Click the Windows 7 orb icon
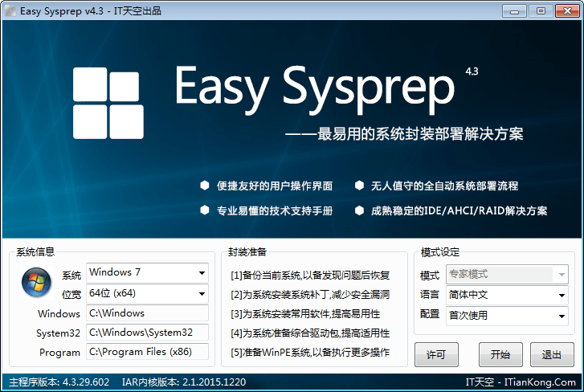 click(34, 282)
